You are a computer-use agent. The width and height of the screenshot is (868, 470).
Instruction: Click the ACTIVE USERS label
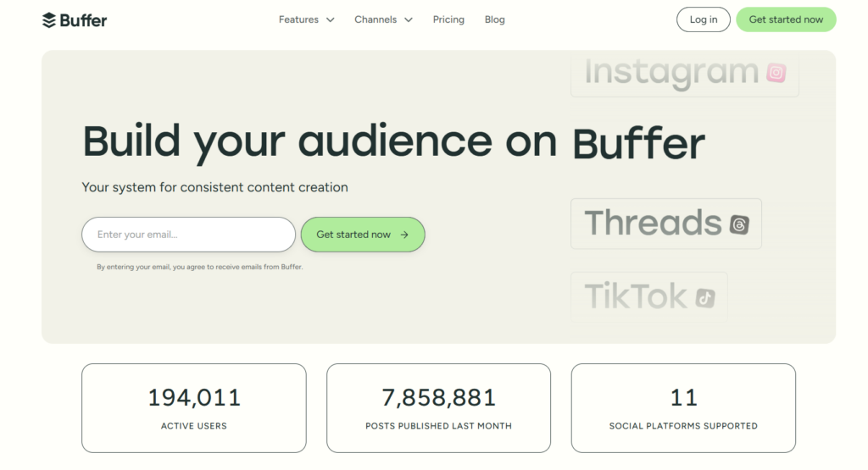(194, 426)
